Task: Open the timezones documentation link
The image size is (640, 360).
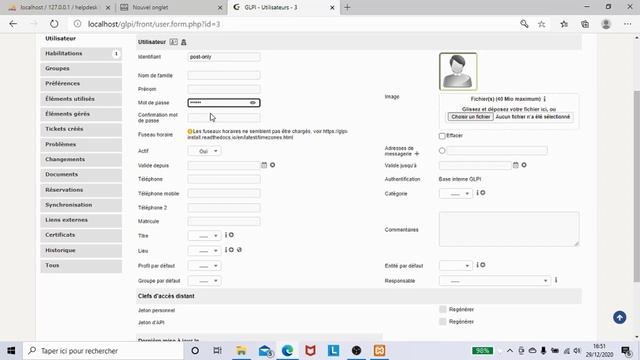Action: (x=267, y=134)
